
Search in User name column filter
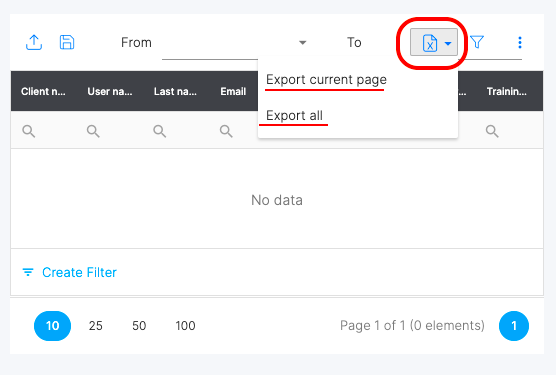pos(93,131)
